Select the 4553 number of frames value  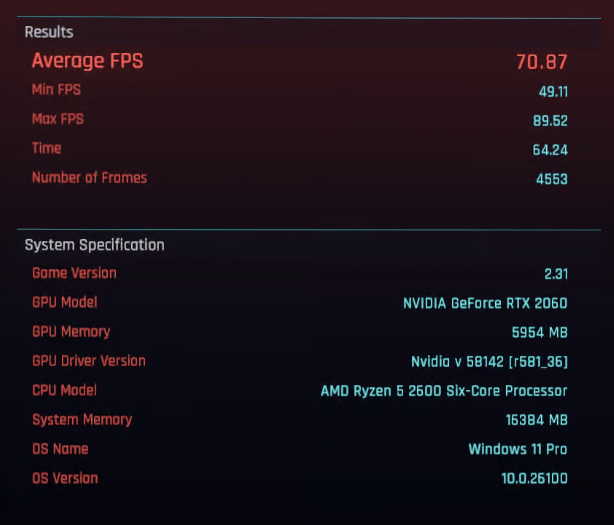551,179
